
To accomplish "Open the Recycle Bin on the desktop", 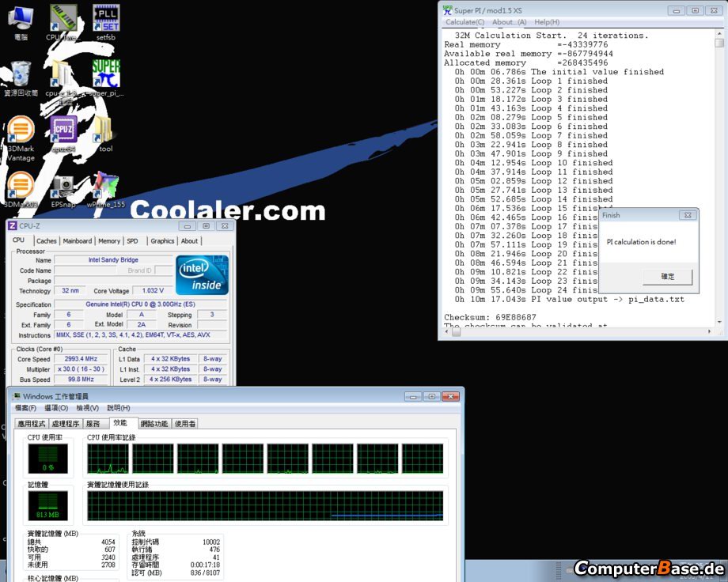I will (x=21, y=74).
